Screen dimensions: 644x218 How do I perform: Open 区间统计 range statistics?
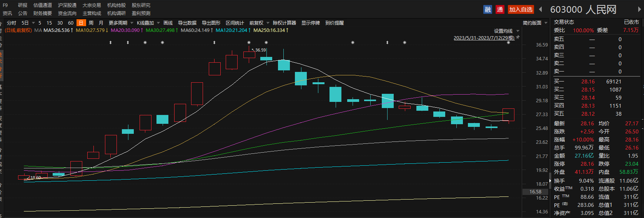(x=235, y=23)
